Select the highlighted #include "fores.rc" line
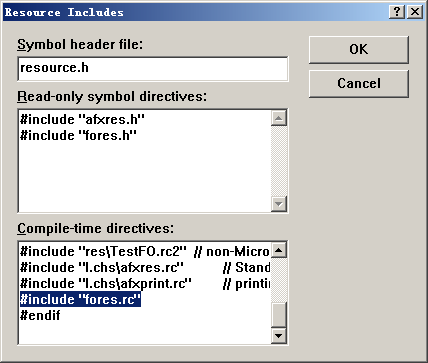Viewport: 428px width, 363px height. [80, 299]
